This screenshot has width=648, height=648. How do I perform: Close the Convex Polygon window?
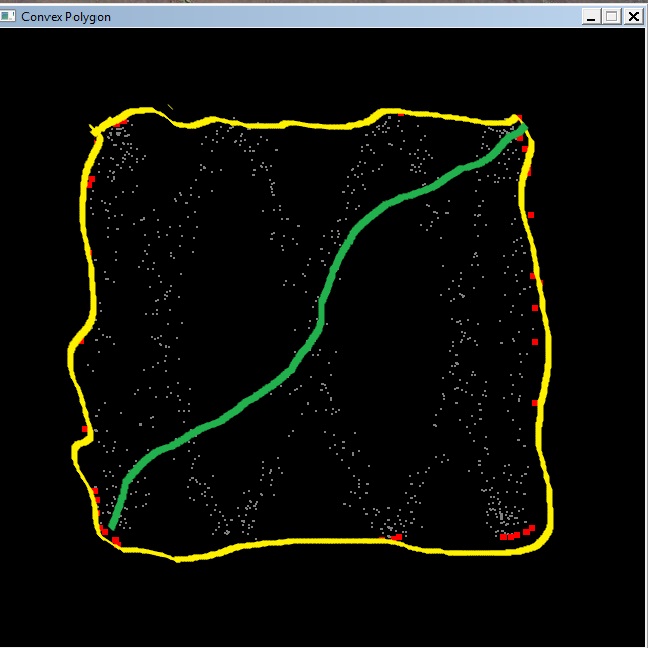coord(633,17)
